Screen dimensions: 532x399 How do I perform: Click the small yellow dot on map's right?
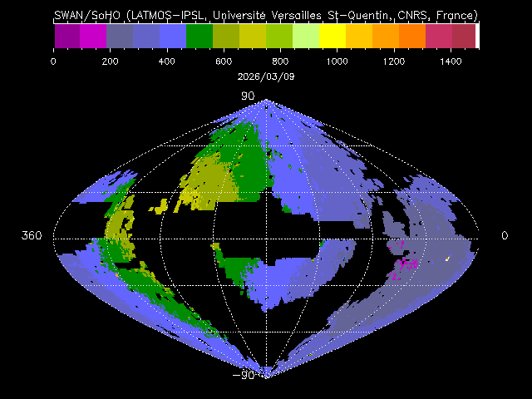click(448, 259)
